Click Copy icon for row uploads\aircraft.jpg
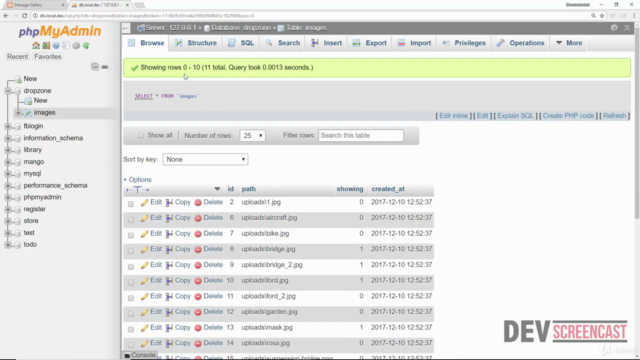The image size is (640, 360). click(x=169, y=218)
